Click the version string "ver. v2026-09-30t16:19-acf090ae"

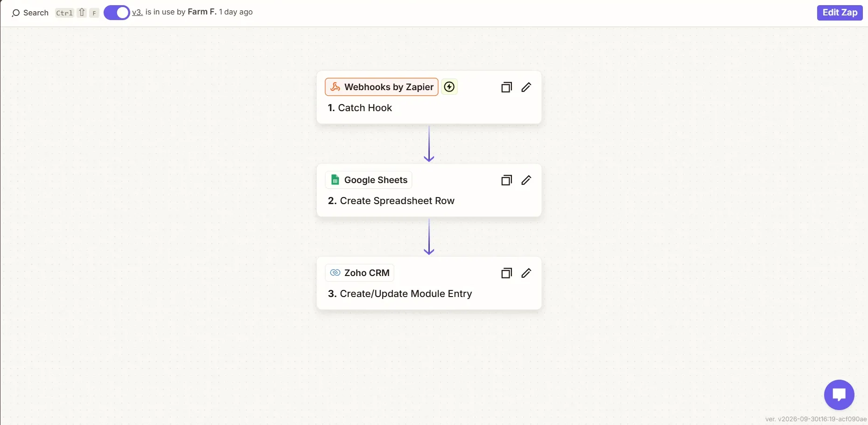(816, 419)
